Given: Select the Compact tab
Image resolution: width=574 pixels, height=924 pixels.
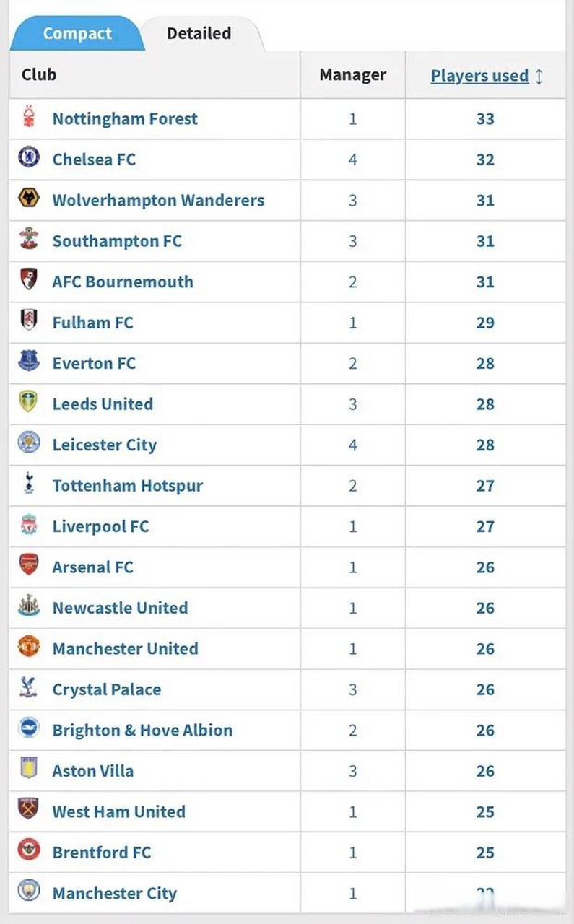Looking at the screenshot, I should [x=77, y=33].
